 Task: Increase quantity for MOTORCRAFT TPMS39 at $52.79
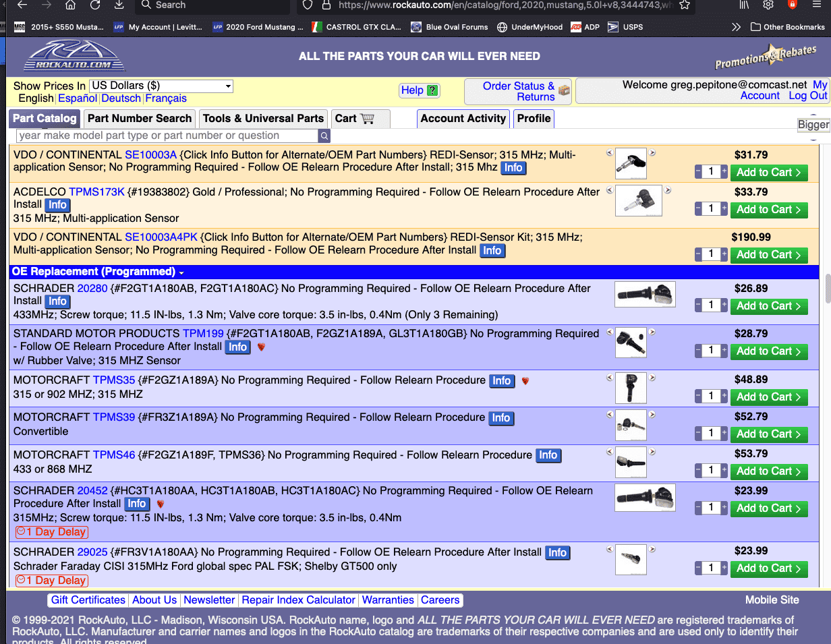[x=724, y=433]
